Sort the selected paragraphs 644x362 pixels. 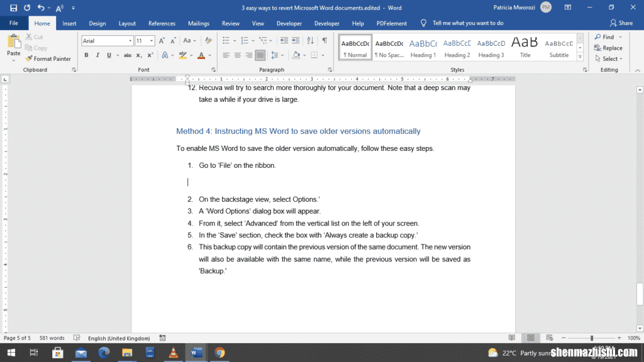(x=311, y=41)
